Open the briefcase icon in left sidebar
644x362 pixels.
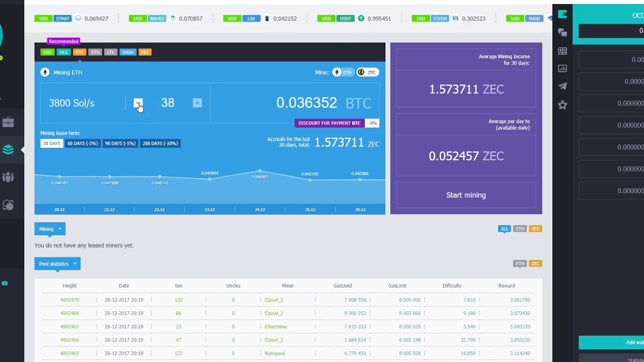click(x=8, y=122)
